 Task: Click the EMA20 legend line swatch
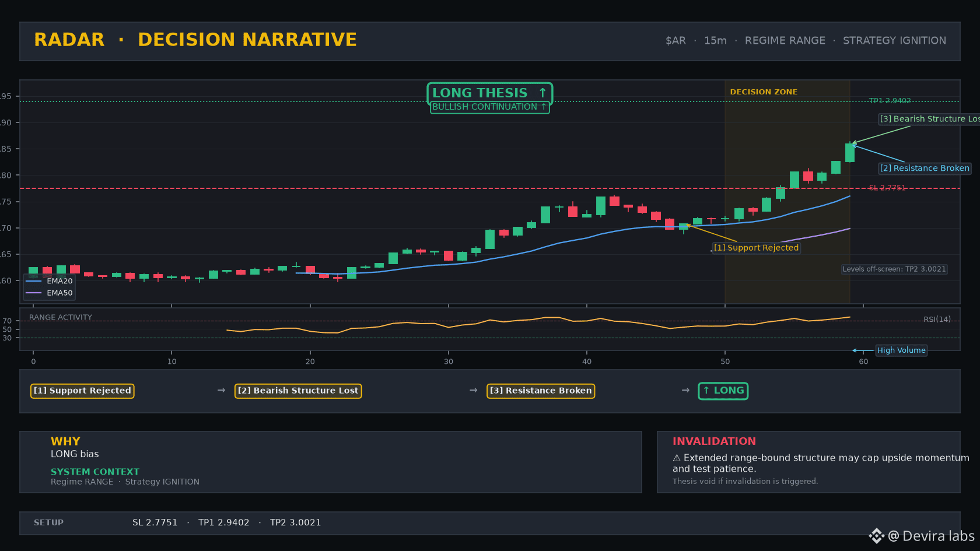point(34,281)
